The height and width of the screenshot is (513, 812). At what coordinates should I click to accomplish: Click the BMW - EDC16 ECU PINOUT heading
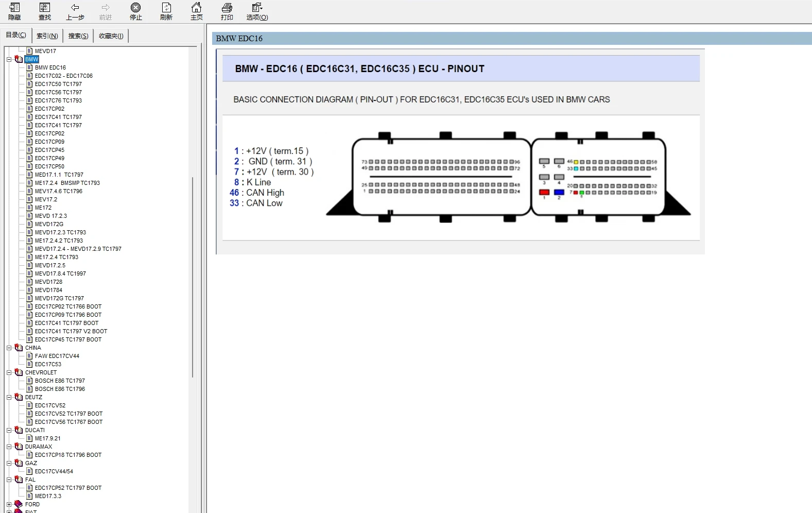tap(360, 69)
